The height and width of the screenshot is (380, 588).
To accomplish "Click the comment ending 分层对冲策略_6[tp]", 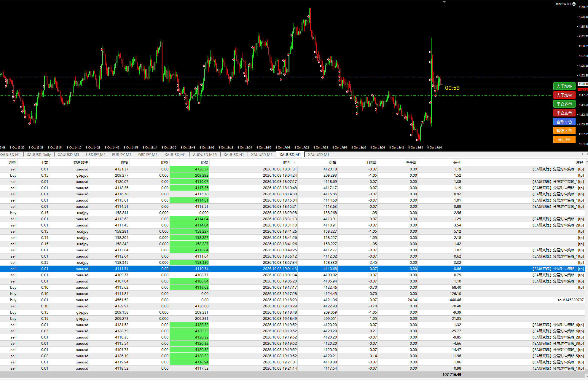I will [558, 331].
